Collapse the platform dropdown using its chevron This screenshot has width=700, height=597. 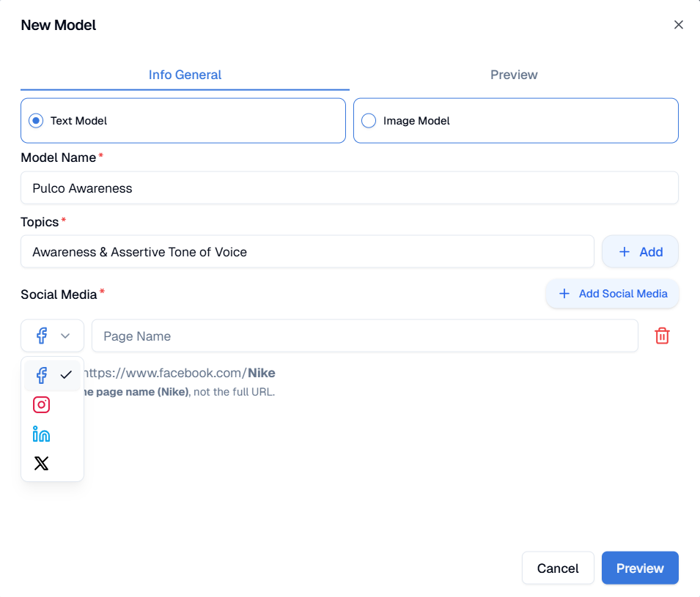65,335
